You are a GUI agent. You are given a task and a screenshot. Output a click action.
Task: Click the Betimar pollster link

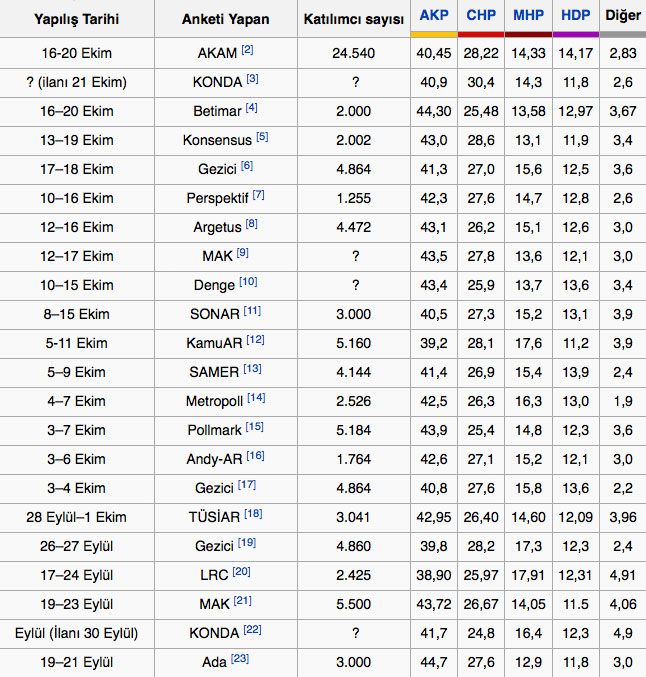coord(217,111)
